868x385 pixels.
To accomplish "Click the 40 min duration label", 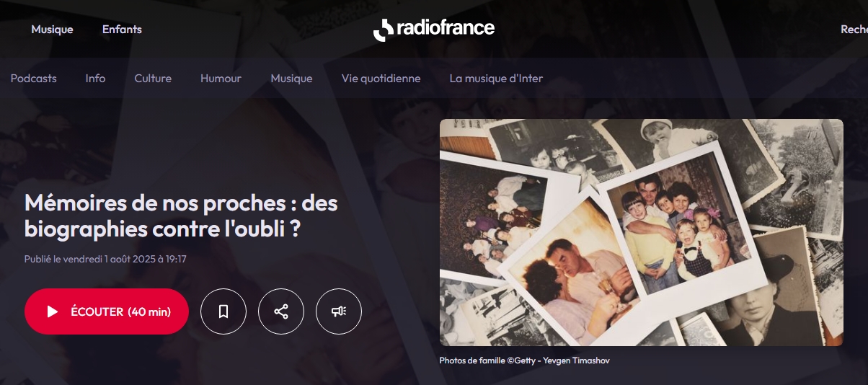I will [x=149, y=311].
